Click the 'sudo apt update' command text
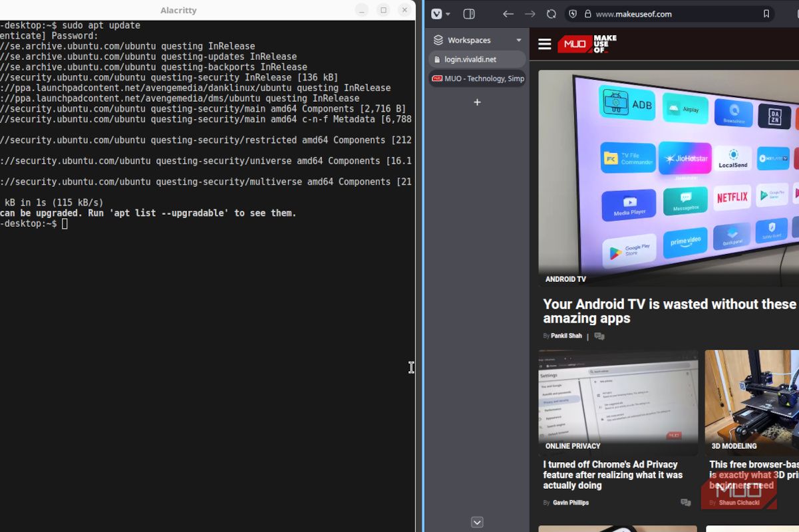799x532 pixels. (x=101, y=25)
